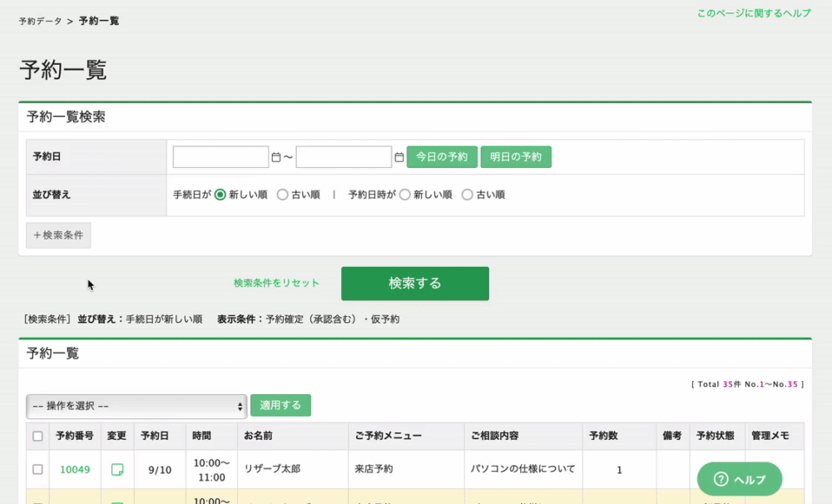The image size is (832, 504).
Task: Open change icon for reservation 10049
Action: (x=117, y=470)
